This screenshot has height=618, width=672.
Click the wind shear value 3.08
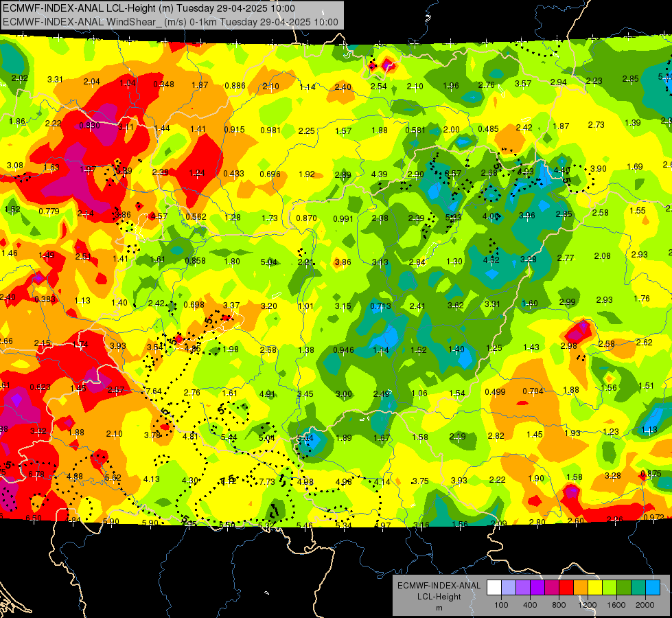pos(15,165)
